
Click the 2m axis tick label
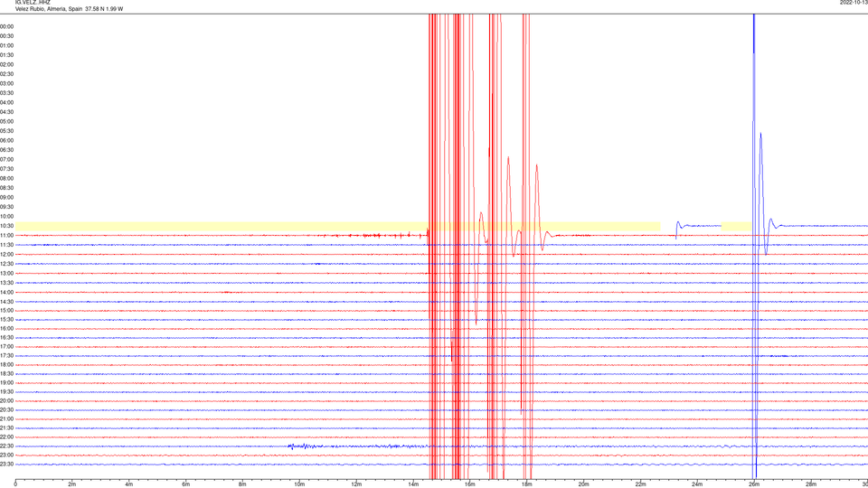click(72, 484)
